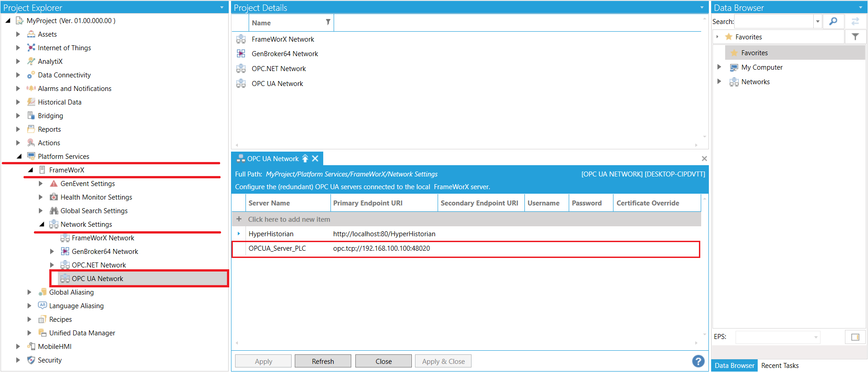Collapse the Network Settings node
868x372 pixels.
point(42,224)
